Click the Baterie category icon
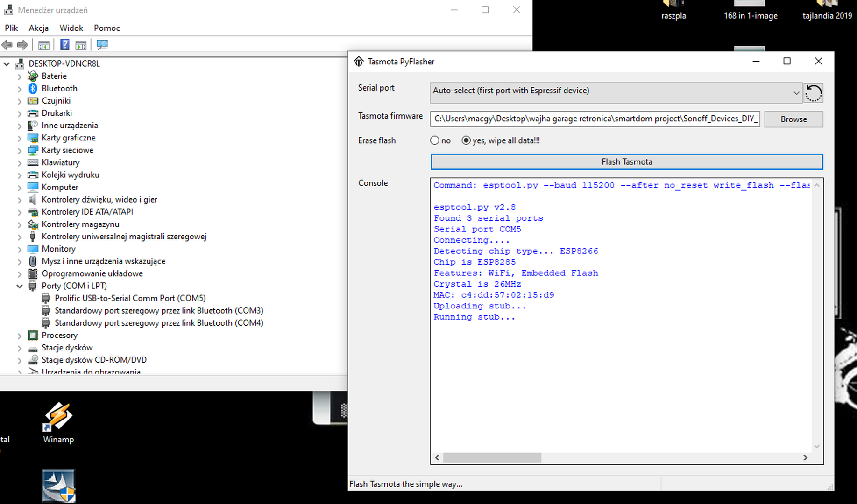 click(33, 76)
